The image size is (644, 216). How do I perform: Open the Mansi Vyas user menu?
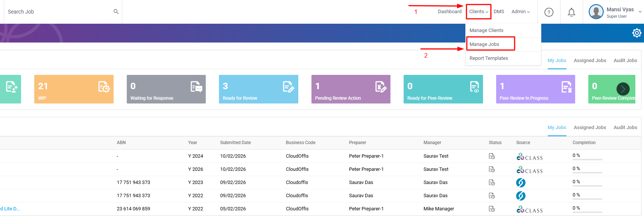pyautogui.click(x=615, y=12)
